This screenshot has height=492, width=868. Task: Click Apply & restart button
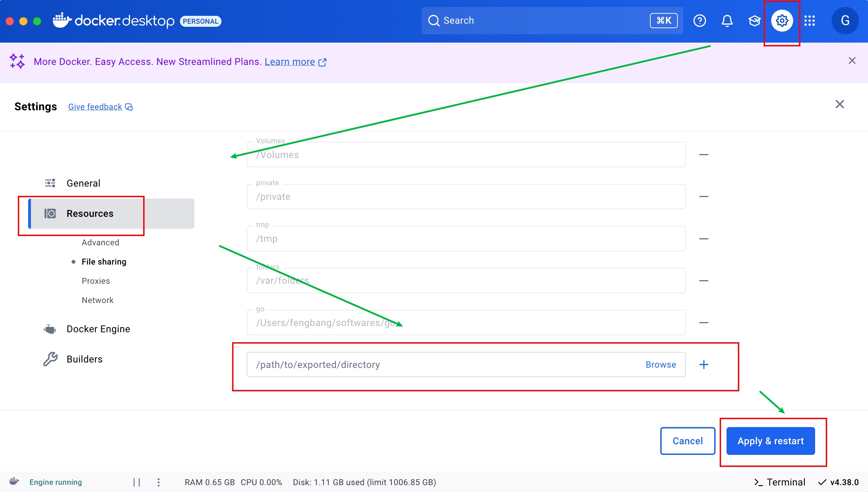coord(770,441)
